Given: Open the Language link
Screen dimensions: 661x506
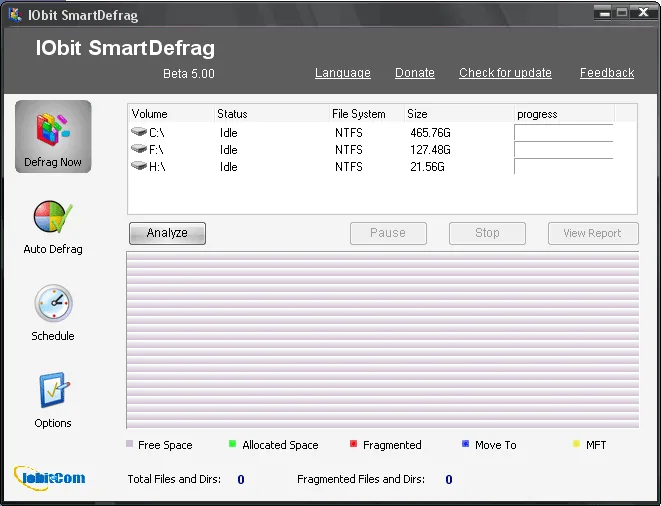Looking at the screenshot, I should coord(343,73).
